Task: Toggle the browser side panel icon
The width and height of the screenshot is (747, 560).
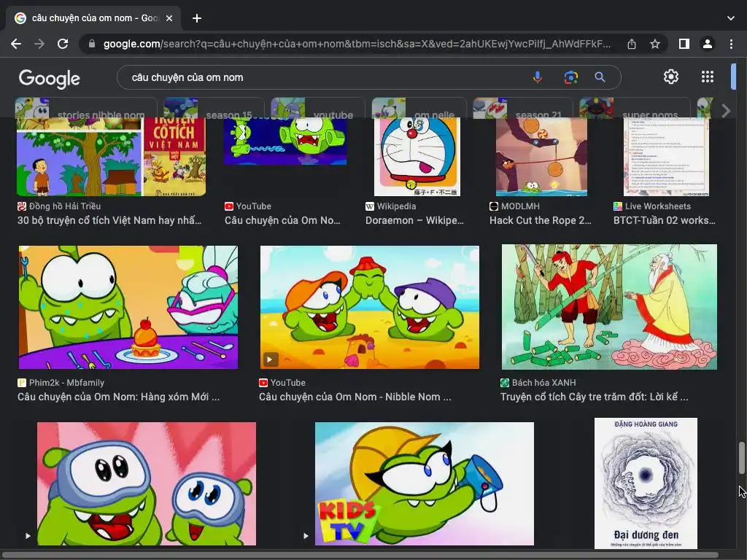Action: [x=684, y=44]
